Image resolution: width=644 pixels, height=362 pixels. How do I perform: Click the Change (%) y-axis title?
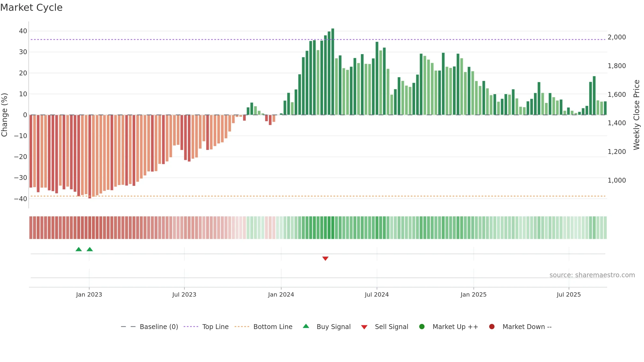5,115
